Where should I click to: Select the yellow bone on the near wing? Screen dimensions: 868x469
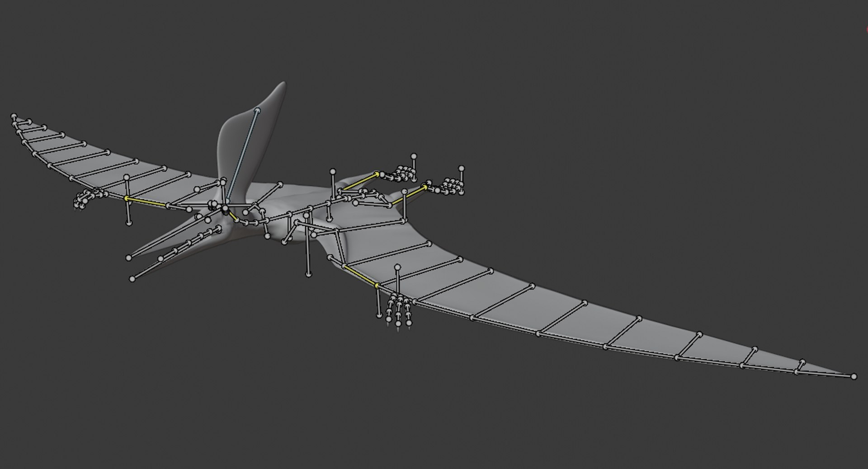[360, 276]
